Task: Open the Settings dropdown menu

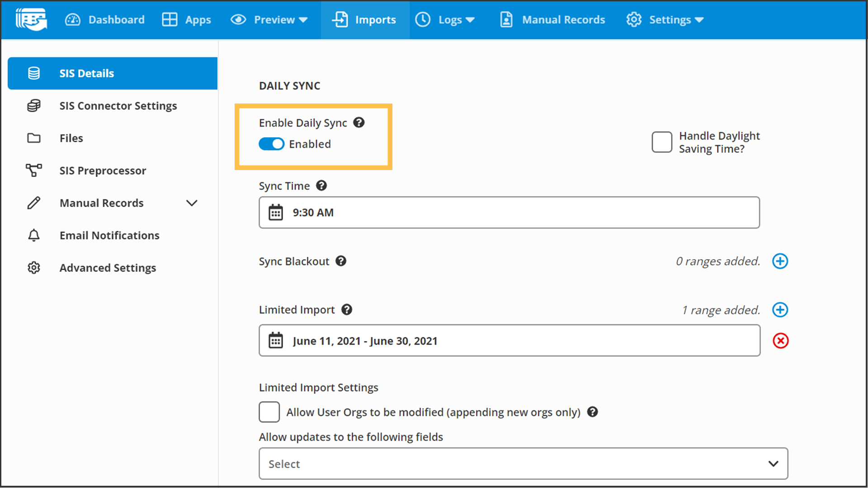Action: tap(665, 20)
